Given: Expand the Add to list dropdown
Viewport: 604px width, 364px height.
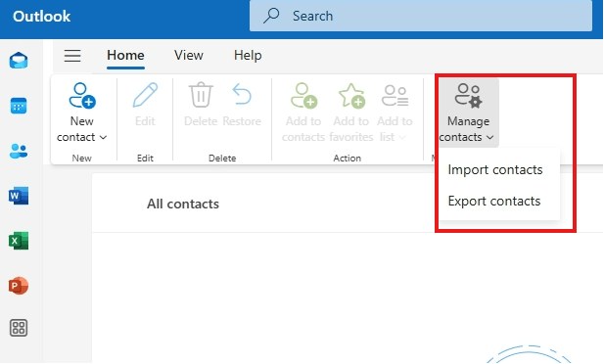Looking at the screenshot, I should point(395,113).
